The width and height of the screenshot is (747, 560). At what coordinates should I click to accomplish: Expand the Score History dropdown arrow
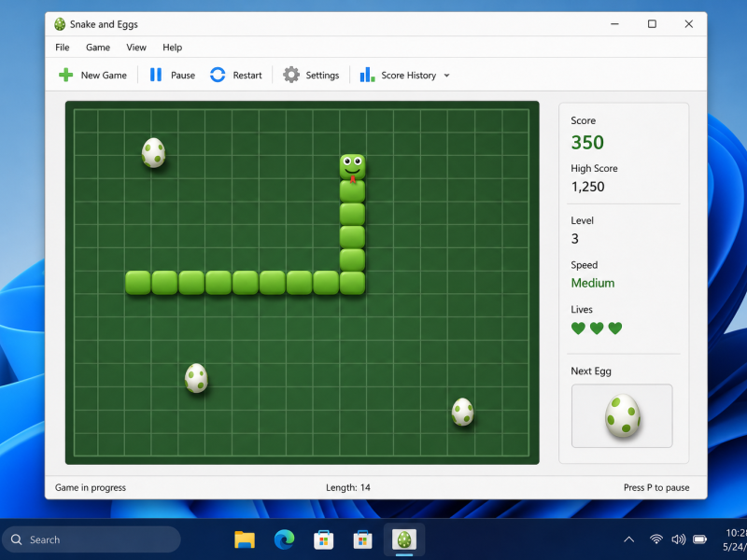click(x=446, y=76)
